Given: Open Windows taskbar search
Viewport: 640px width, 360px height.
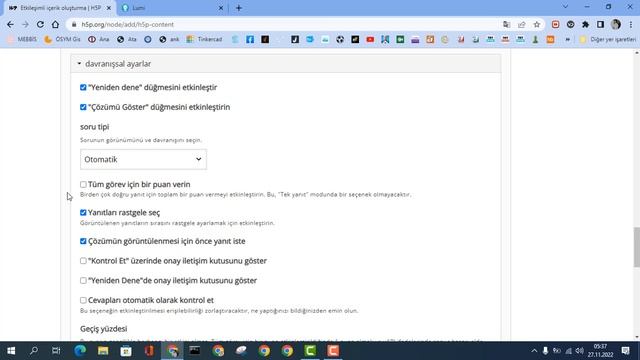Looking at the screenshot, I should (x=34, y=351).
